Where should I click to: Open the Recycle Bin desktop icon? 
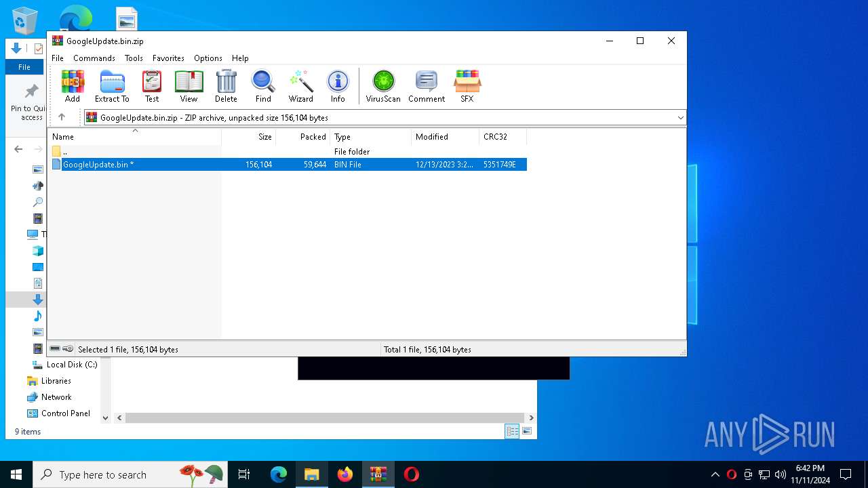25,20
